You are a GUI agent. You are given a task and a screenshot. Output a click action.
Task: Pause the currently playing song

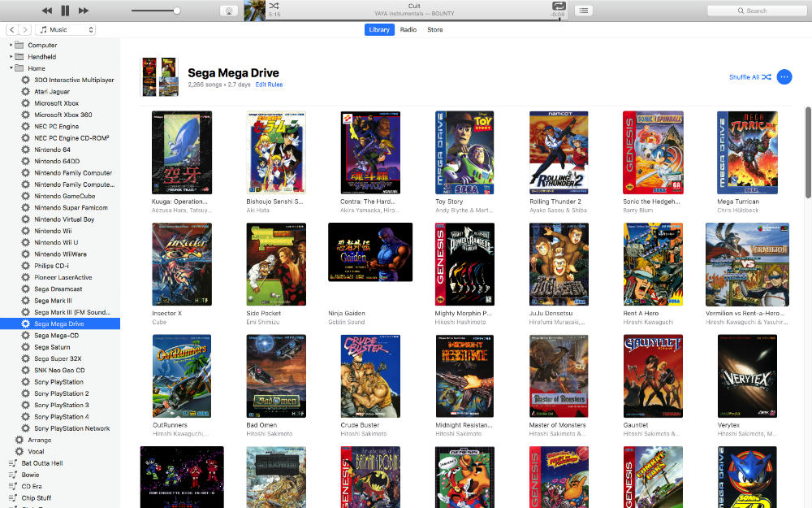[x=65, y=11]
